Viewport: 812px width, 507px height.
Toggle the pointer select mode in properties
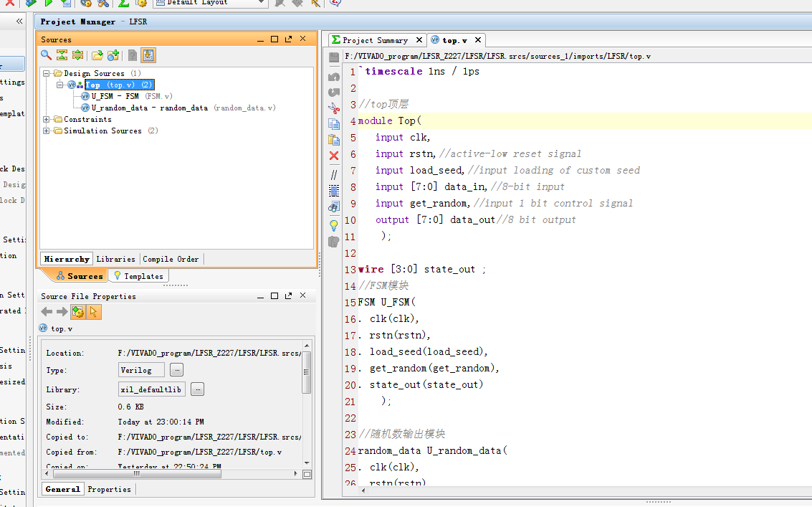[x=94, y=311]
